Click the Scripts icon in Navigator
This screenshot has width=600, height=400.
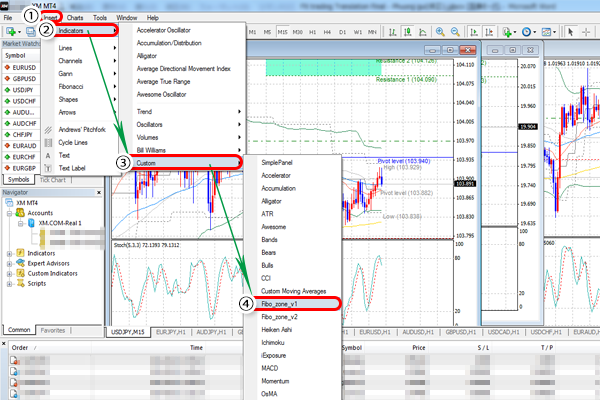pos(20,283)
